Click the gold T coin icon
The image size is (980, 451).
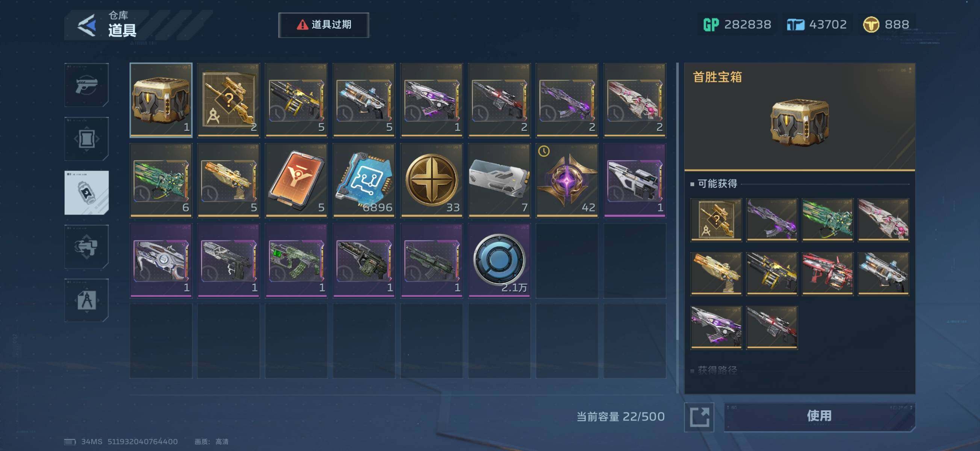pos(871,25)
